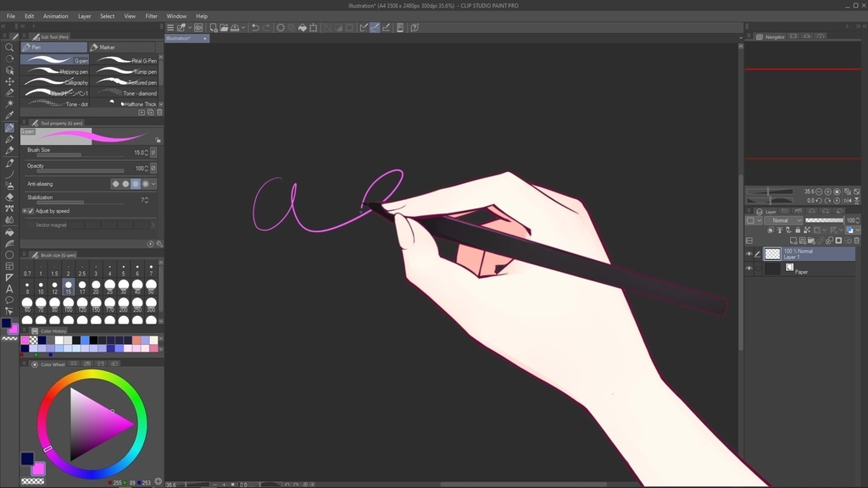Click the delete layer trash icon

pos(856,241)
